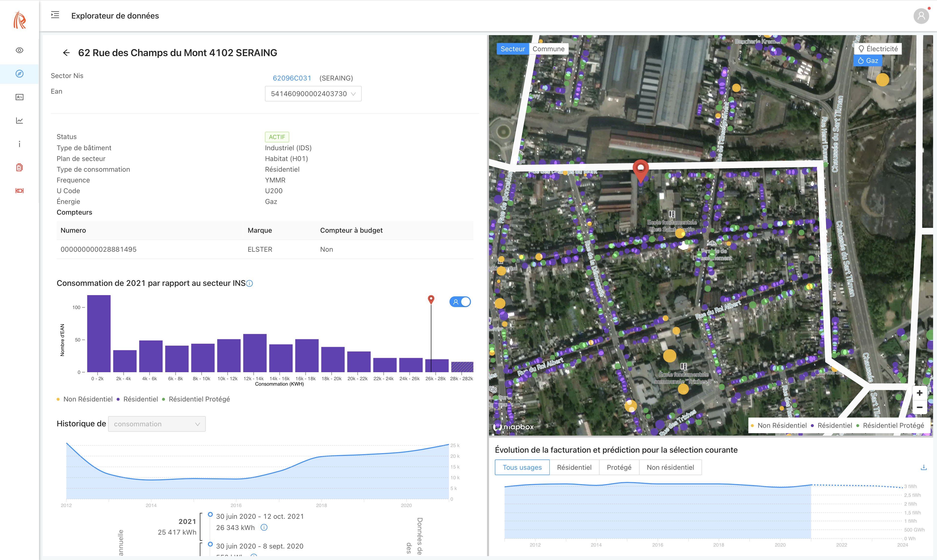Click the Numero column header
937x560 pixels.
(73, 230)
